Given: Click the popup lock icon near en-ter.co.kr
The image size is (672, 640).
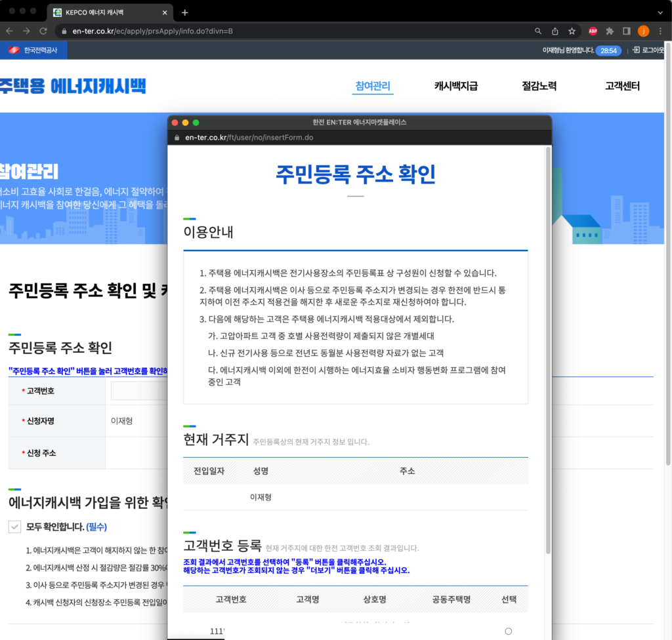Looking at the screenshot, I should (177, 138).
